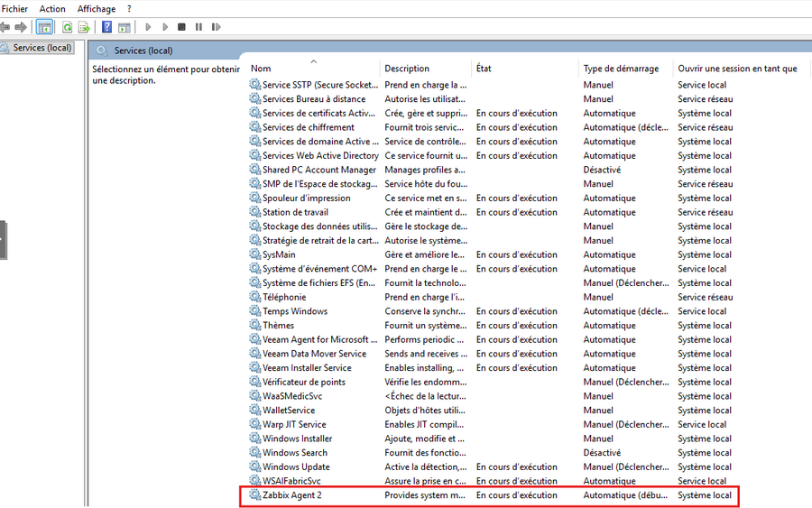Sort by Type de démarrage column header
Screen dimensions: 812x508
tap(621, 69)
